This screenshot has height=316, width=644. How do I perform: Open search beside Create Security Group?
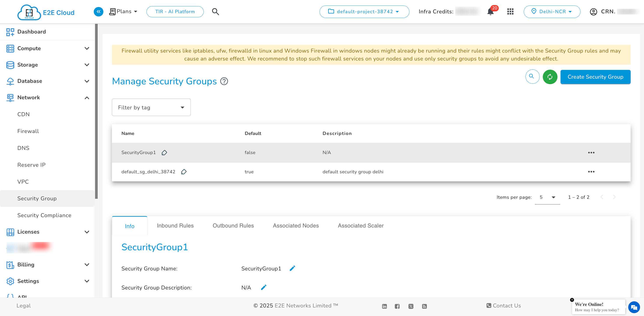[x=532, y=77]
